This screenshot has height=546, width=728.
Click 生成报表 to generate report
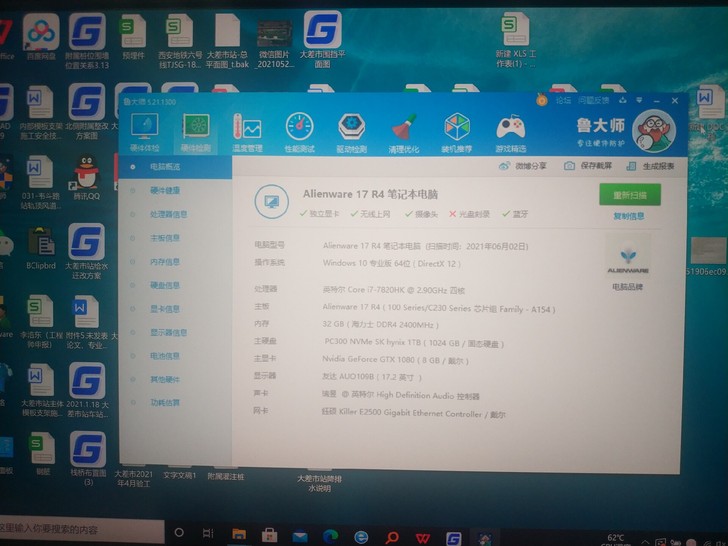tap(650, 166)
